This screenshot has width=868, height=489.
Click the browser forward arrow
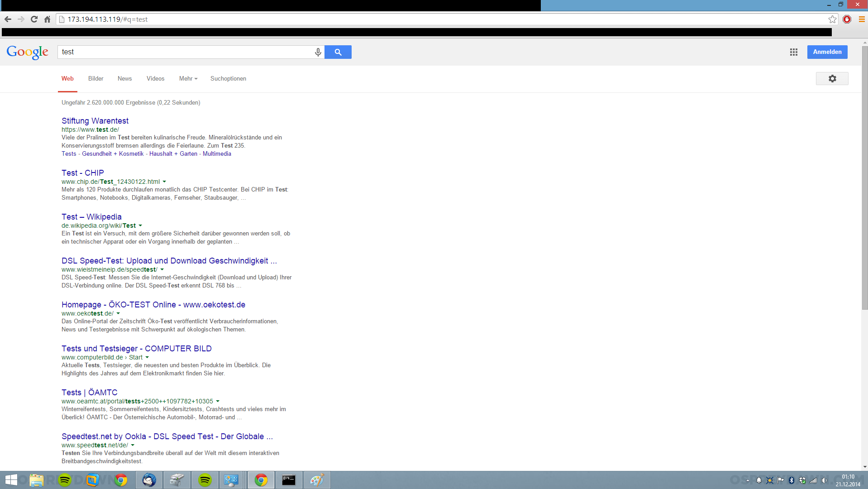(21, 19)
